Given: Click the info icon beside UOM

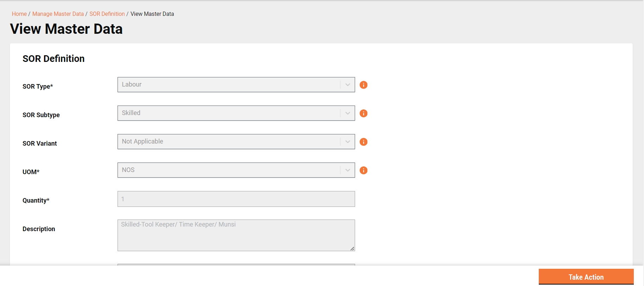Looking at the screenshot, I should tap(364, 170).
